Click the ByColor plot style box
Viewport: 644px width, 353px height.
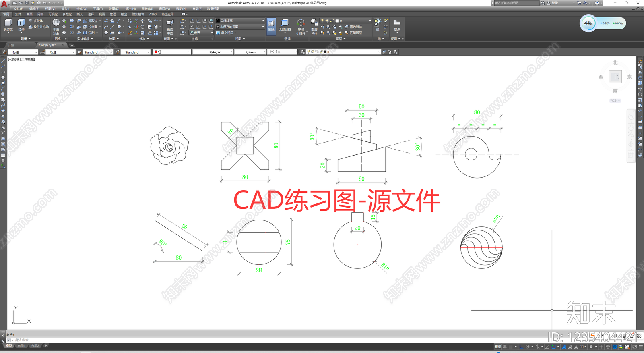283,52
